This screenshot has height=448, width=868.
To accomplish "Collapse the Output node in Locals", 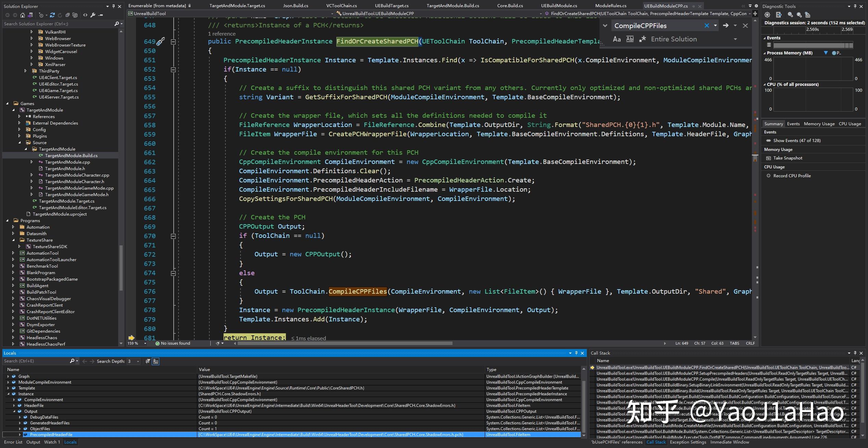I will [14, 411].
